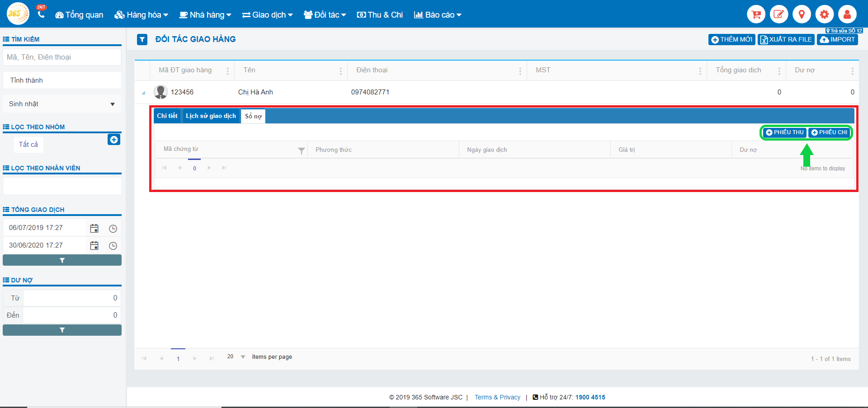
Task: Expand the Sinh nhật dropdown
Action: click(112, 104)
